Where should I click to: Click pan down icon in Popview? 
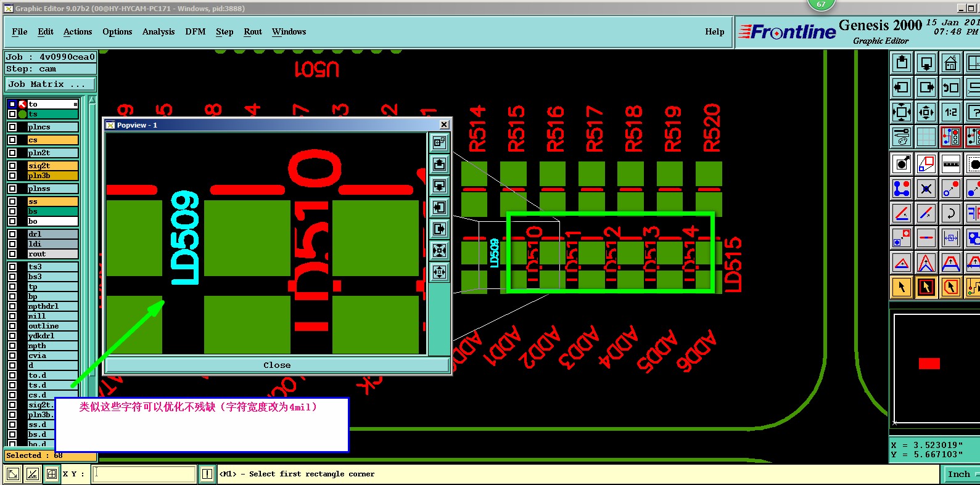pyautogui.click(x=439, y=185)
